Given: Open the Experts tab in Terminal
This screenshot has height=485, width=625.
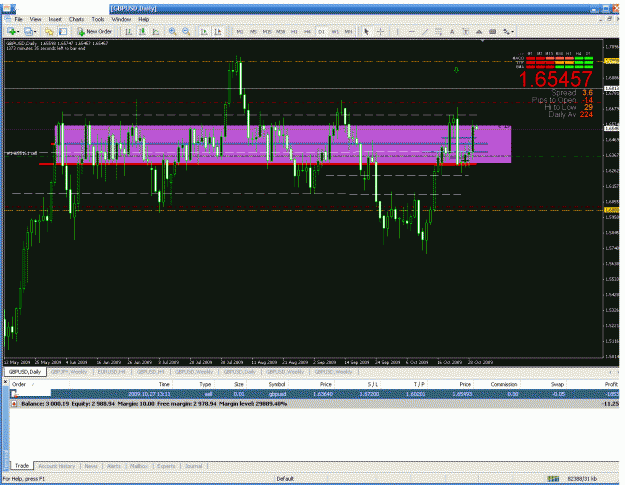Looking at the screenshot, I should pyautogui.click(x=166, y=466).
